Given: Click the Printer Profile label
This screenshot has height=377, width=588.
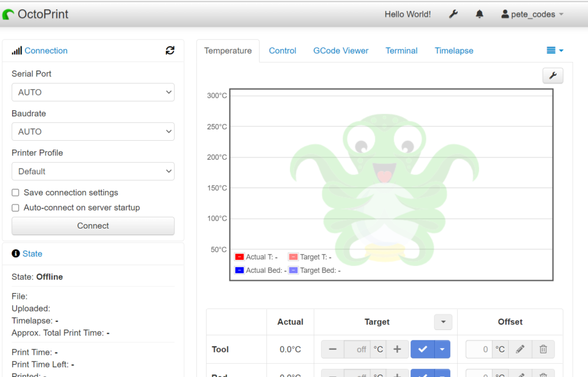Looking at the screenshot, I should [x=37, y=153].
